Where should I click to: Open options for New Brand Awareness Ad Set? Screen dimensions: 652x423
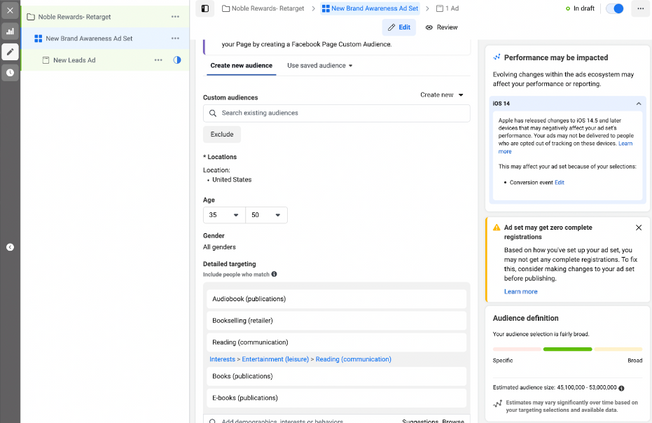click(x=175, y=38)
